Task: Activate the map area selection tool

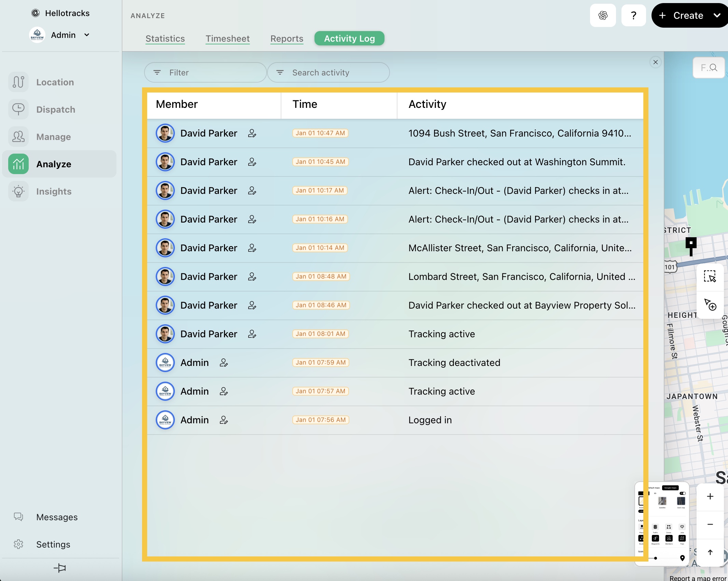Action: tap(710, 277)
